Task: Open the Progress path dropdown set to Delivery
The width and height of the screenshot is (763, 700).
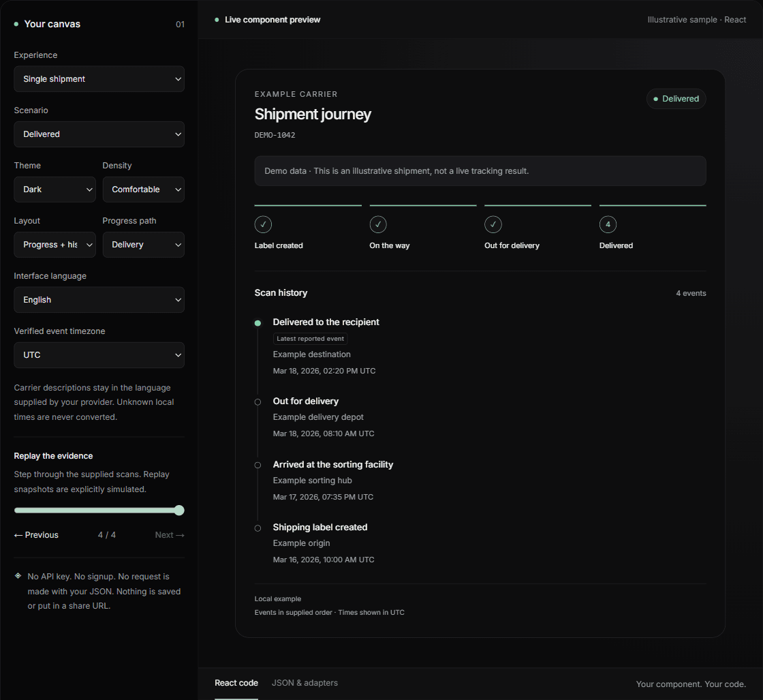Action: [144, 245]
